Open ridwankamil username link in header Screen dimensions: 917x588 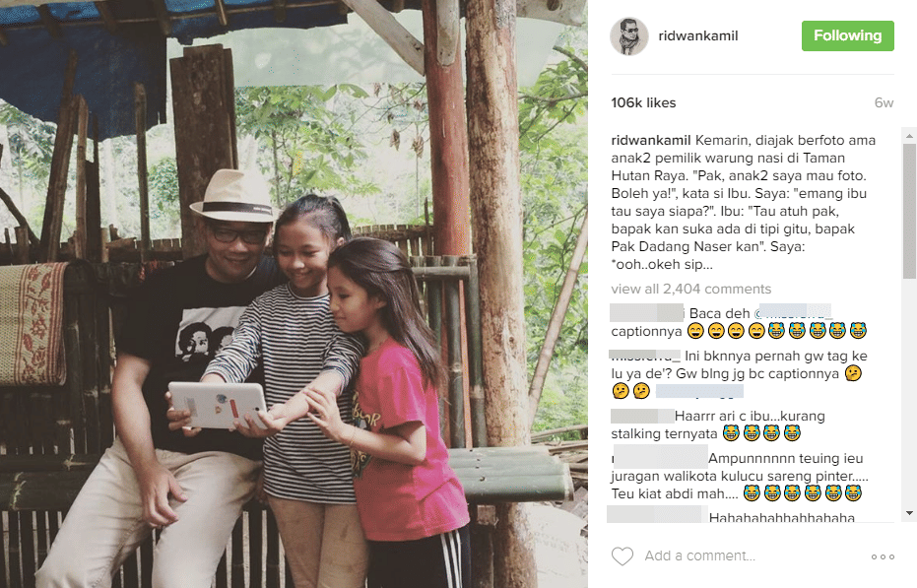(698, 35)
